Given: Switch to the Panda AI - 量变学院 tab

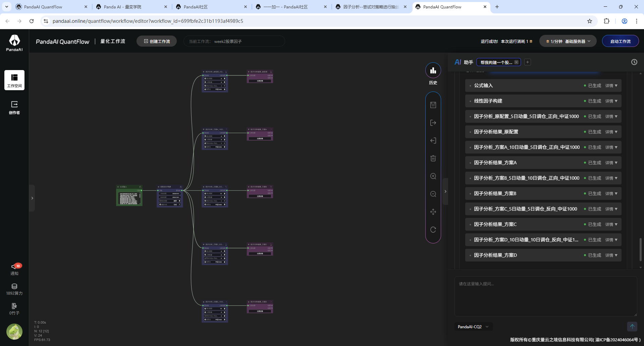Looking at the screenshot, I should [132, 7].
